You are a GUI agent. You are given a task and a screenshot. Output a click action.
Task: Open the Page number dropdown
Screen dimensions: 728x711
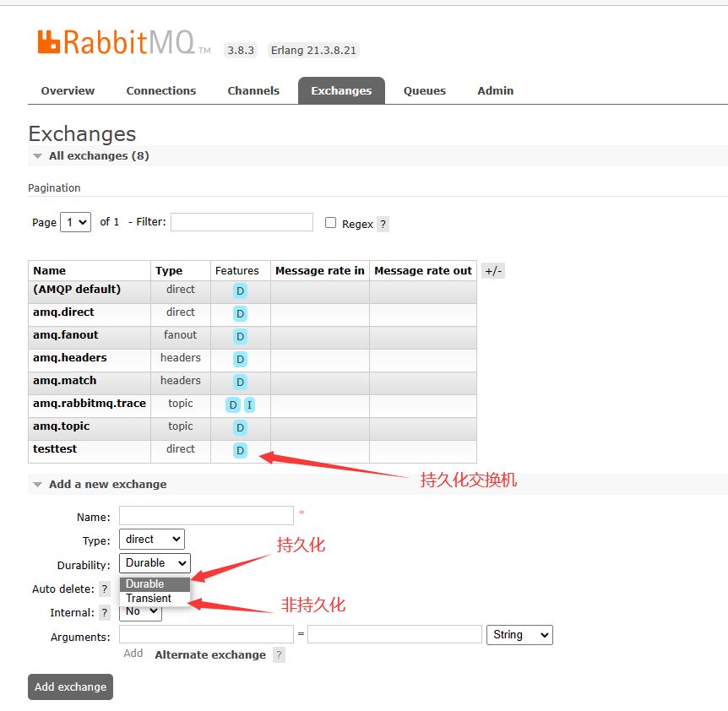pyautogui.click(x=76, y=222)
